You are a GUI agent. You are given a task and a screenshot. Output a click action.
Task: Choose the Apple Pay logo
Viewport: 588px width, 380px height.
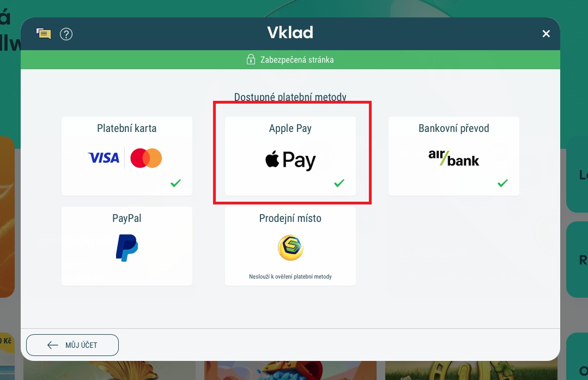[290, 160]
